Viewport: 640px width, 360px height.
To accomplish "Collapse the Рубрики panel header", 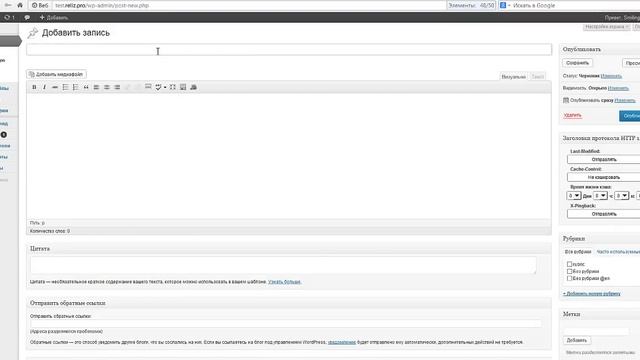I will point(600,239).
